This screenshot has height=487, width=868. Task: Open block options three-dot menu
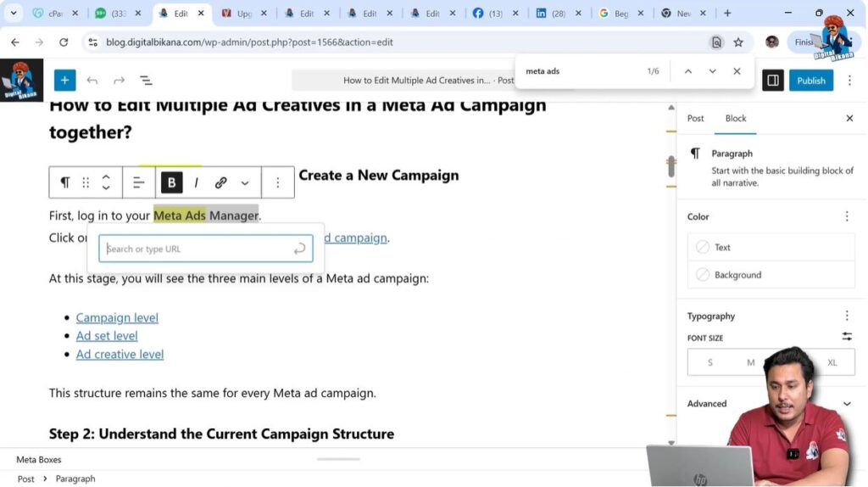point(277,182)
